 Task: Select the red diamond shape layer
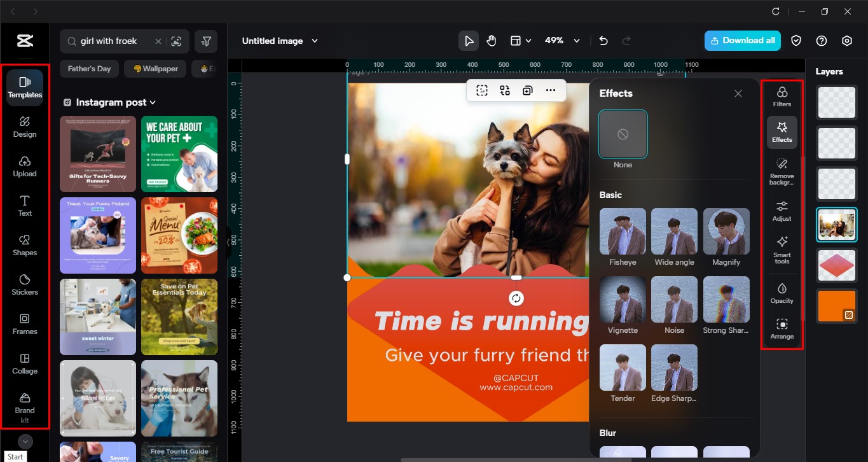(x=837, y=265)
